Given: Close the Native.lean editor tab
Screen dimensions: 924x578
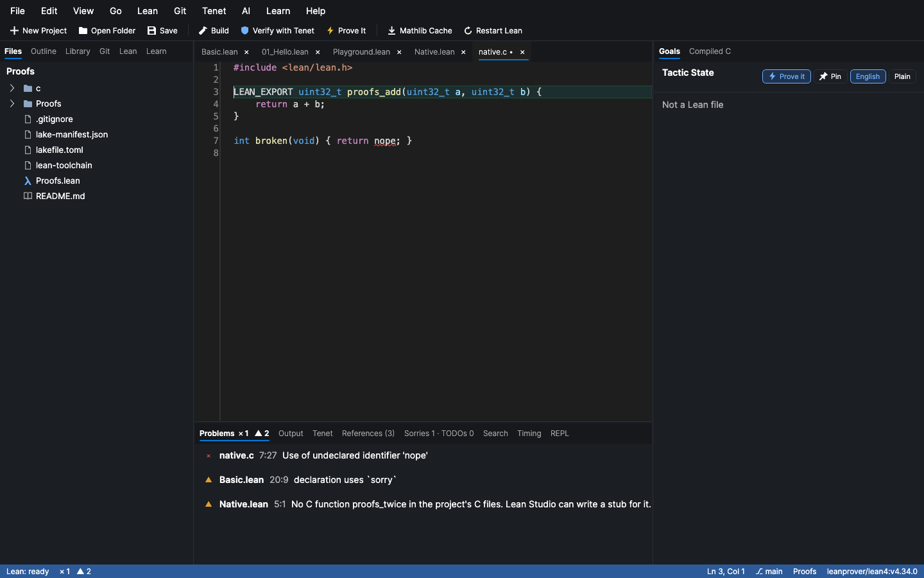Looking at the screenshot, I should pos(463,52).
